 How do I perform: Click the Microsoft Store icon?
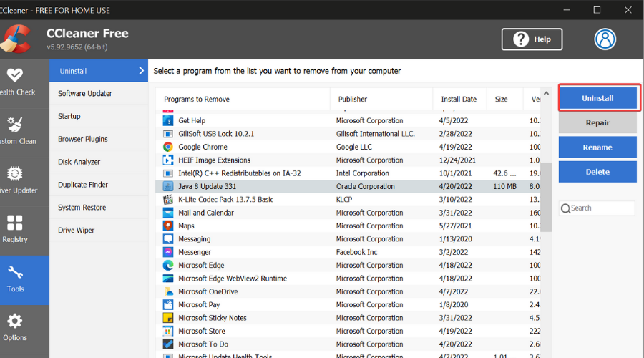click(168, 331)
